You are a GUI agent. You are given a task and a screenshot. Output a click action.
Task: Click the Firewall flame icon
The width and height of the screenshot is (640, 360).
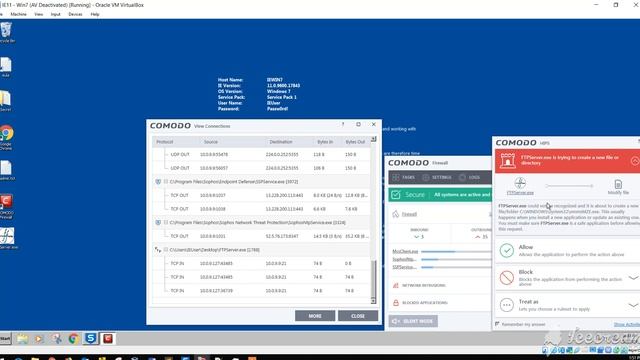(x=396, y=214)
